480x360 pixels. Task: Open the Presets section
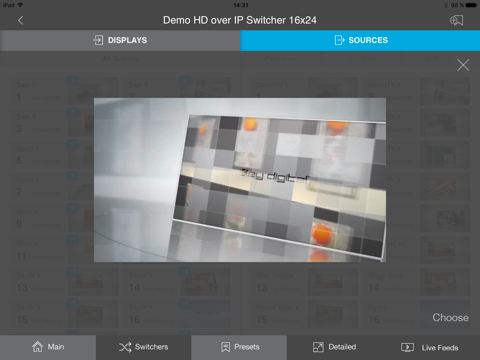pyautogui.click(x=239, y=347)
